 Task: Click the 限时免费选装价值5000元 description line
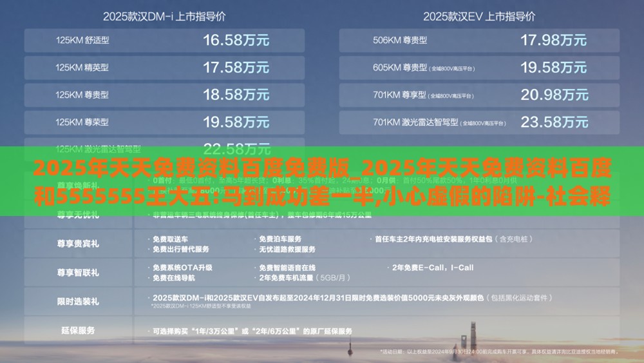[x=352, y=298]
